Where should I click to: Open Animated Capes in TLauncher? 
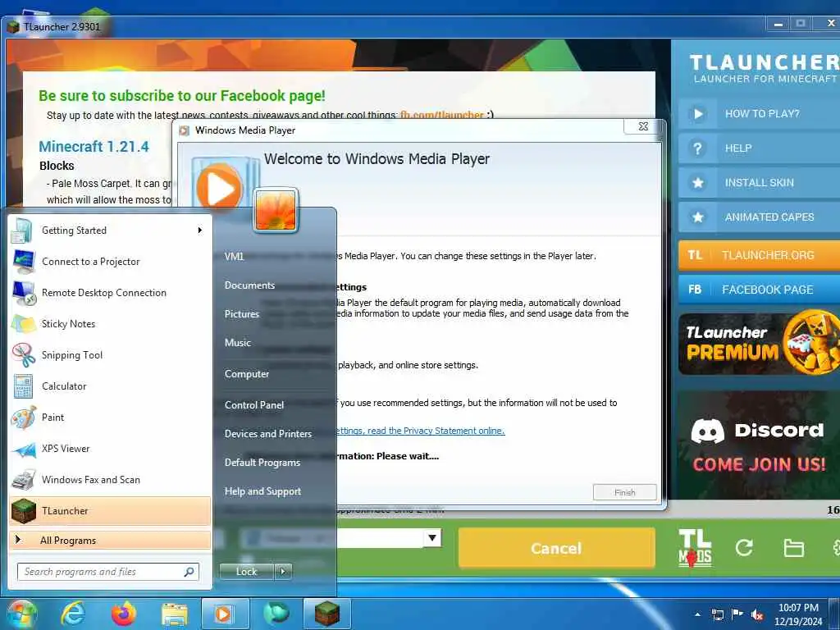(760, 217)
